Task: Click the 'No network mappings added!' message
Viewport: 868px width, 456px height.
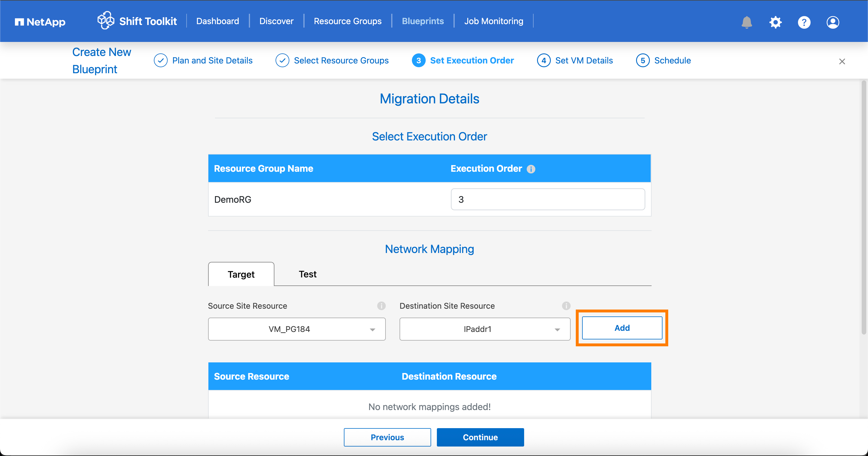Action: [x=429, y=407]
